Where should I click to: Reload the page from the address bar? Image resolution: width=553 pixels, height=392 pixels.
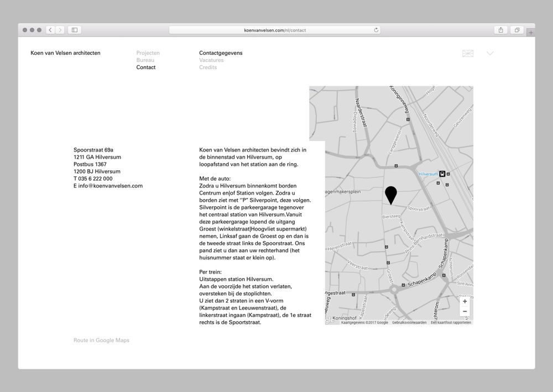[377, 30]
